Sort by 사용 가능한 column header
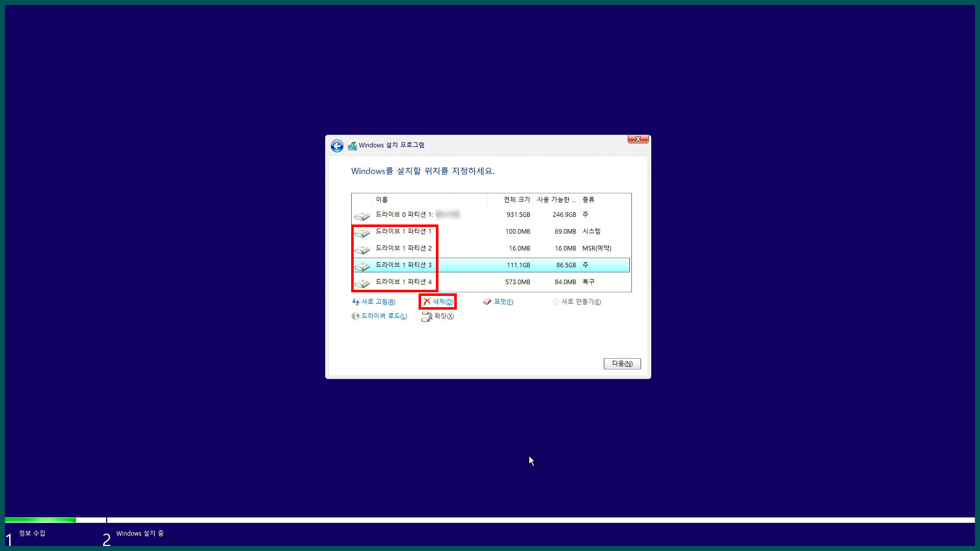The image size is (980, 551). click(x=556, y=199)
